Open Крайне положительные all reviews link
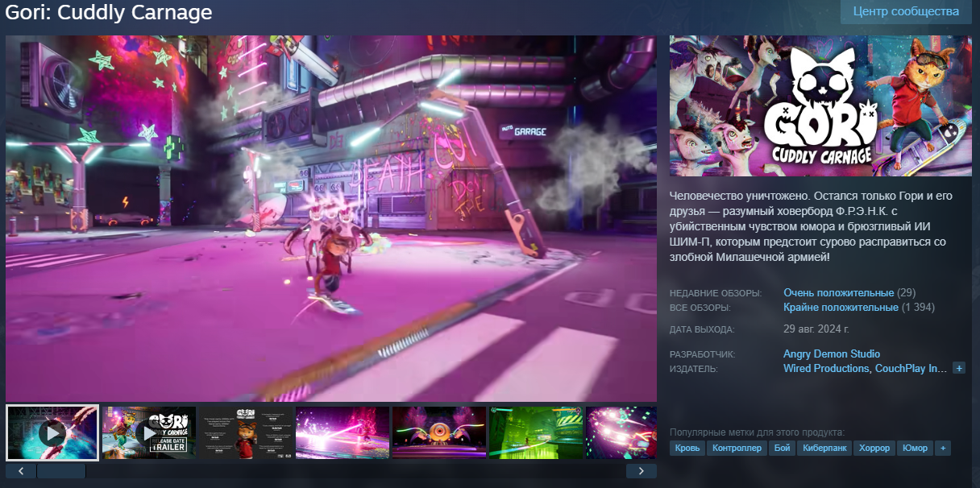This screenshot has height=488, width=980. (841, 307)
